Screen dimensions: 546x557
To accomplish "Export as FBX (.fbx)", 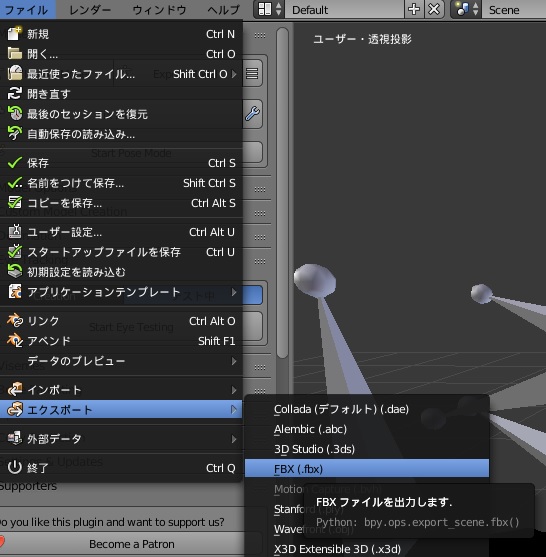I will 367,469.
